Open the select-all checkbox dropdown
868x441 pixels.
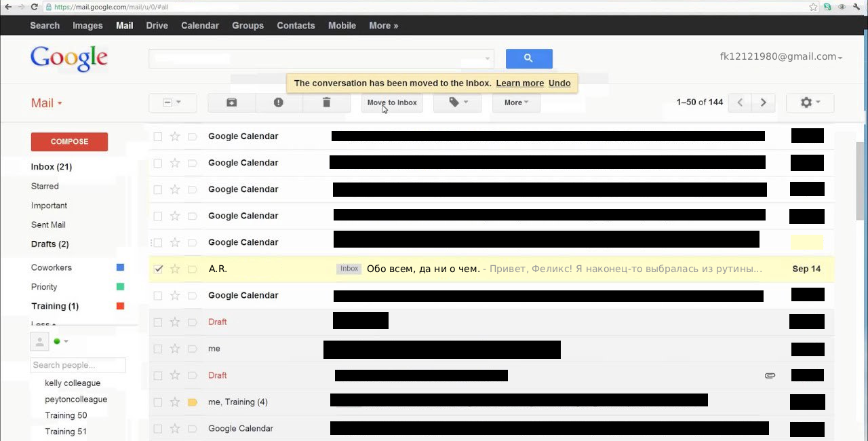tap(172, 102)
